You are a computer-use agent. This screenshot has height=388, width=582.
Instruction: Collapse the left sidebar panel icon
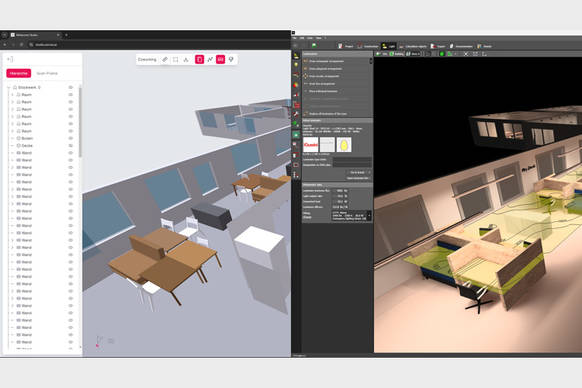10,59
